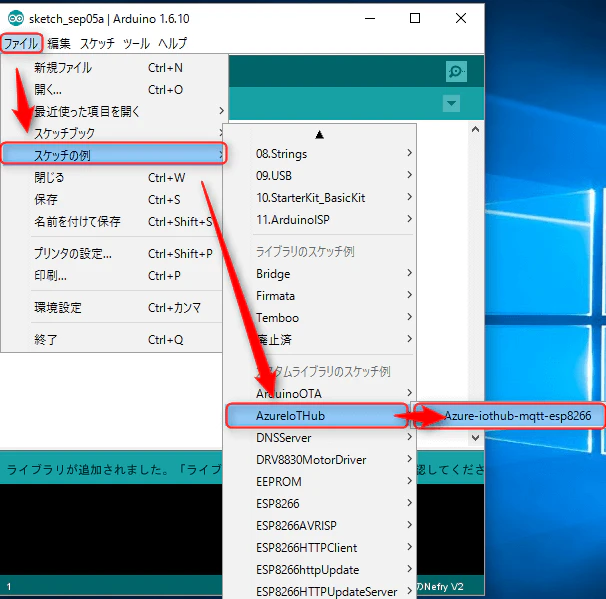Close the Arduino window
The image size is (606, 599).
(x=461, y=18)
